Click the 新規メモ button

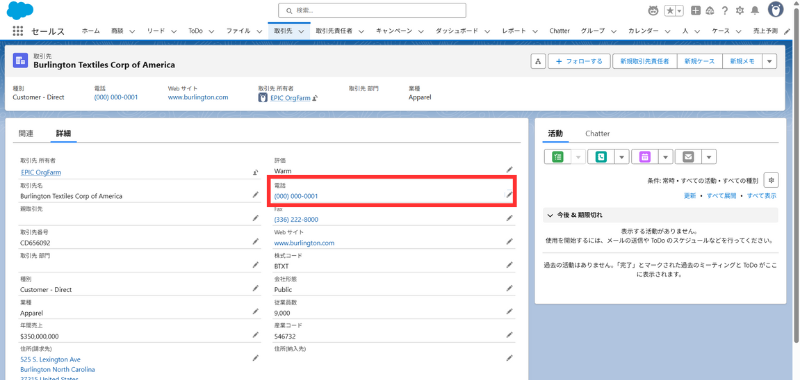tap(742, 61)
